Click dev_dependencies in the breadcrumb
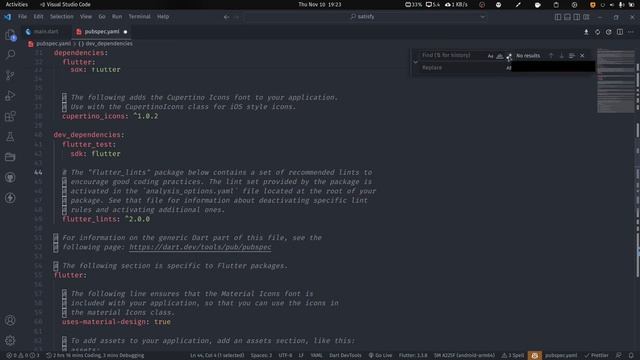This screenshot has width=640, height=360. [x=108, y=44]
